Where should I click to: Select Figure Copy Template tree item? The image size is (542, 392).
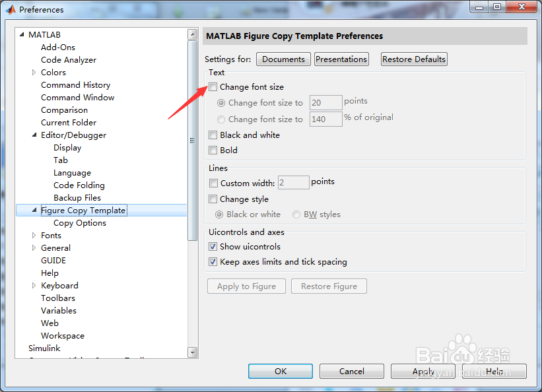click(x=83, y=210)
